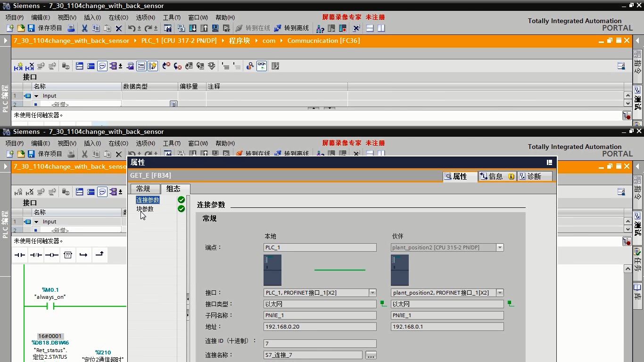Collapse right task card arrow in top window

point(638,41)
